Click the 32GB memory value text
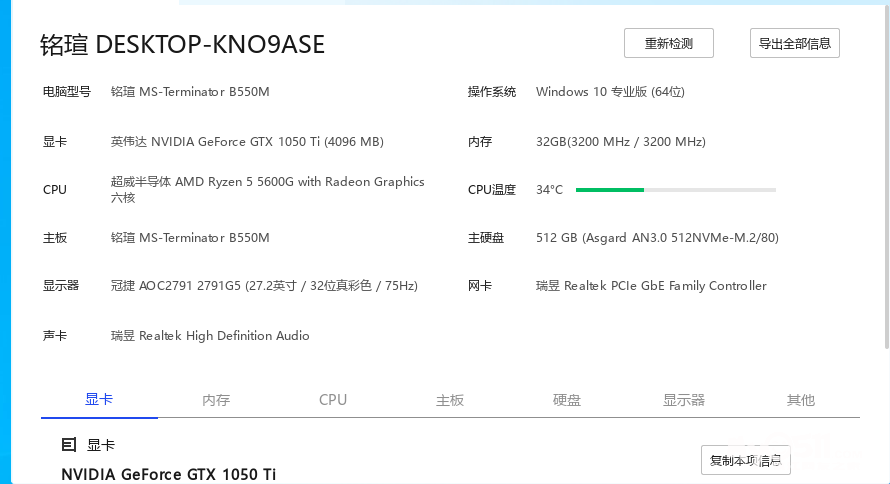890x484 pixels. (620, 142)
